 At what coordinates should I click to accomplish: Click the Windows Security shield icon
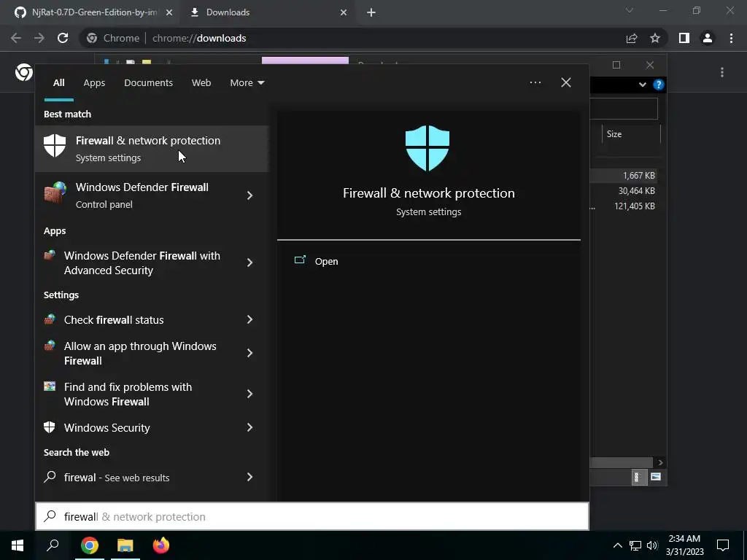pyautogui.click(x=50, y=427)
